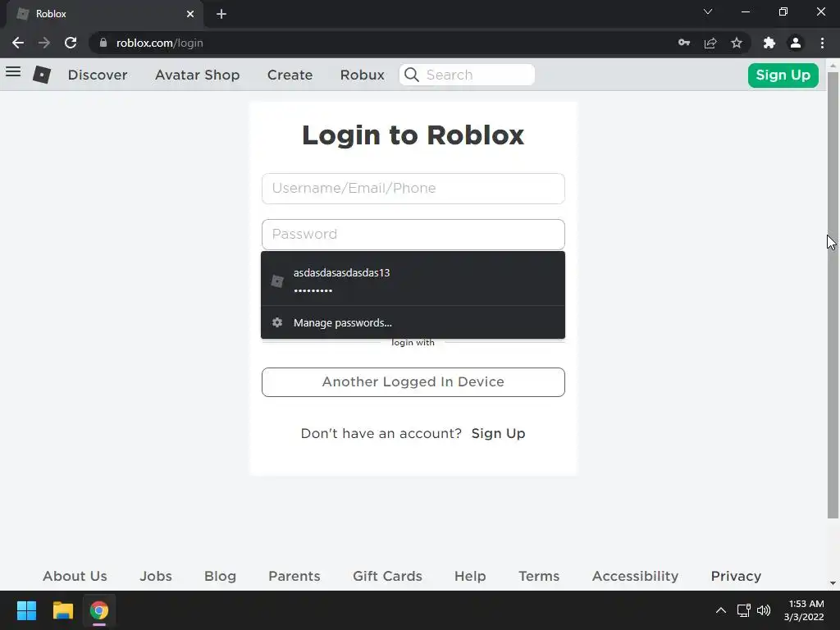Image resolution: width=840 pixels, height=630 pixels.
Task: Click the Username/Email/Phone field
Action: (413, 189)
